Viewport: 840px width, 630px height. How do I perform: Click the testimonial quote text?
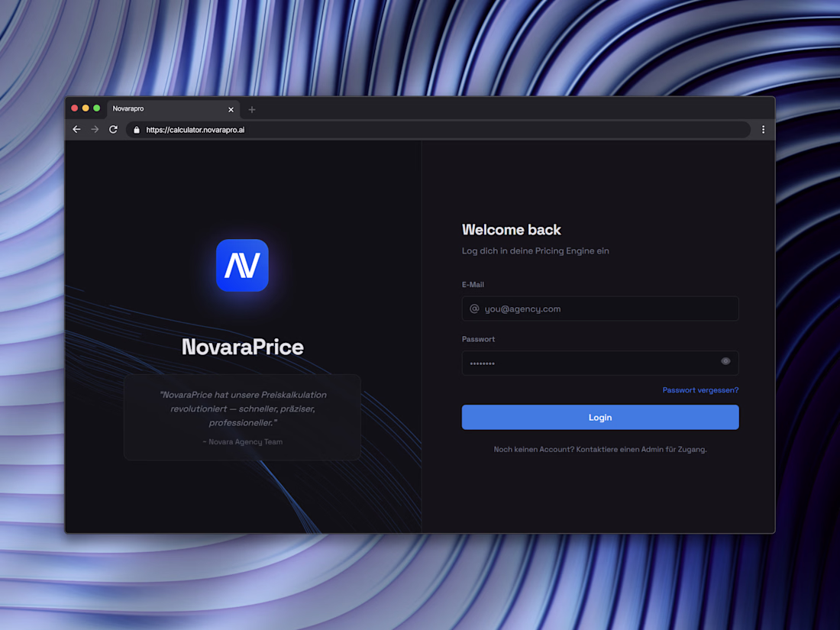point(243,409)
